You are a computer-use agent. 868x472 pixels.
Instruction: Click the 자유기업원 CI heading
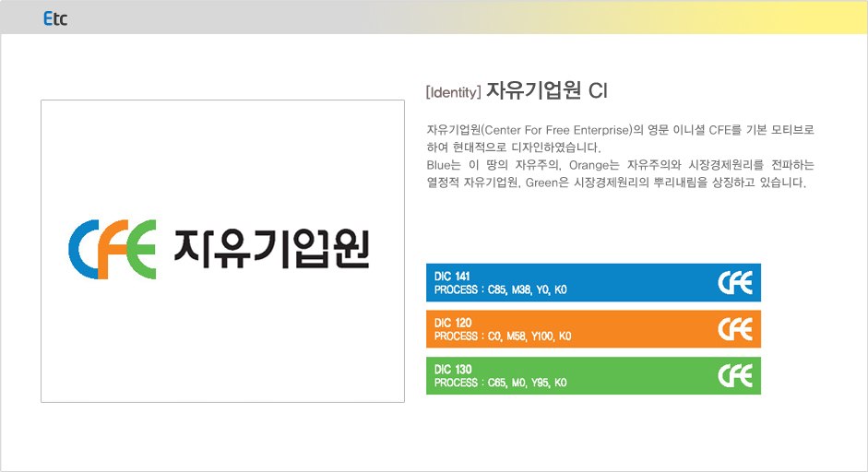click(547, 90)
